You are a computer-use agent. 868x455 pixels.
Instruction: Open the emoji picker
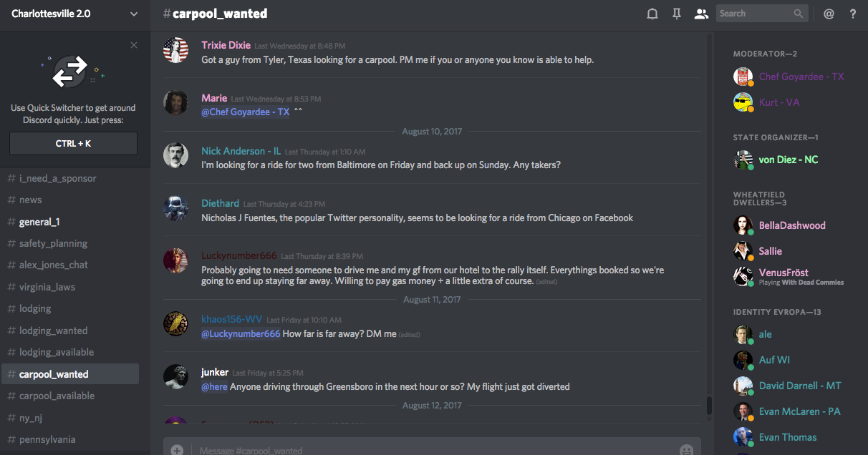(x=686, y=450)
